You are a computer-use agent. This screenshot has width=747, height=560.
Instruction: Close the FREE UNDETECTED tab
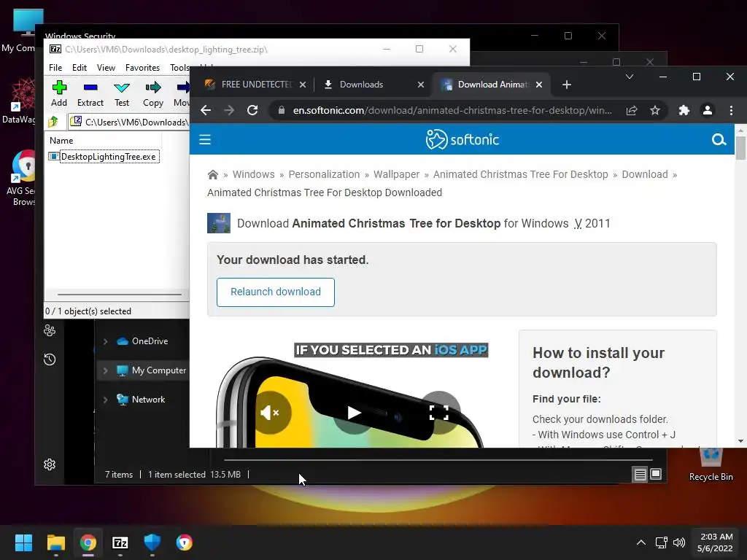[x=303, y=85]
